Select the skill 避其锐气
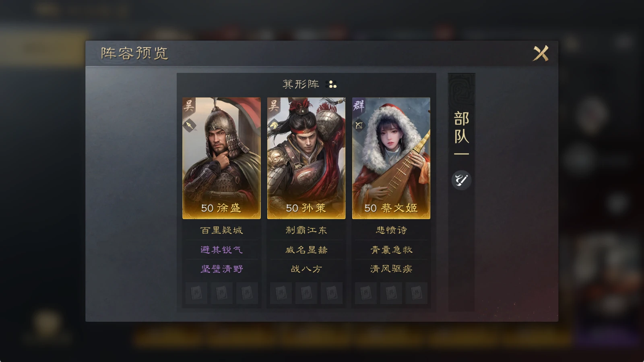 [x=221, y=250]
